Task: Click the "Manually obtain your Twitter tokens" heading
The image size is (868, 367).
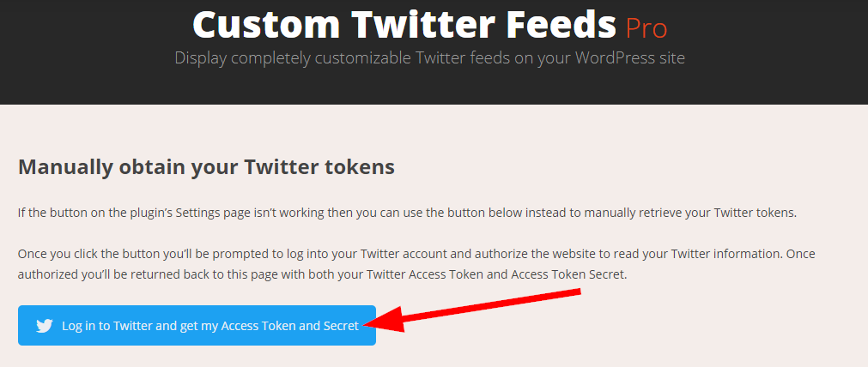Action: 206,167
